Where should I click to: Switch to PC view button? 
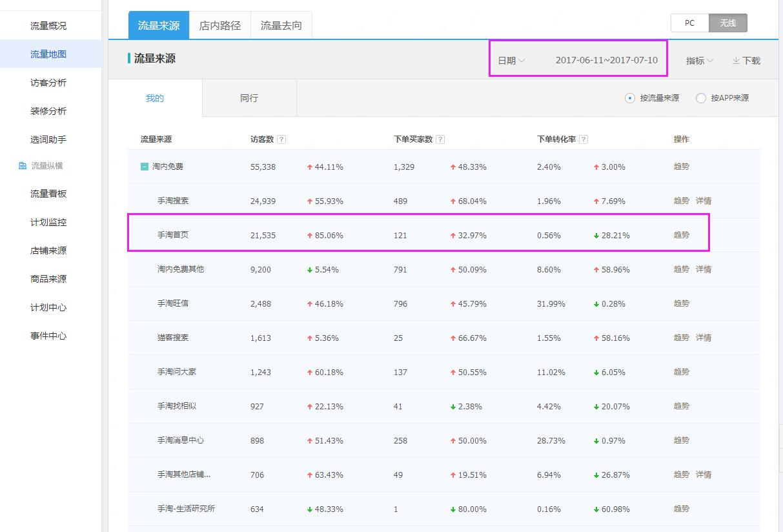click(x=689, y=22)
